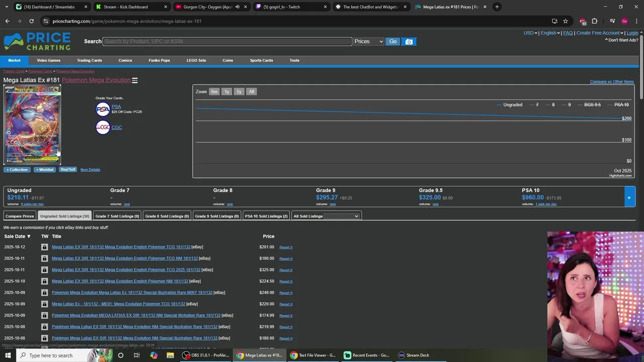Open the Prices search type dropdown

click(368, 42)
